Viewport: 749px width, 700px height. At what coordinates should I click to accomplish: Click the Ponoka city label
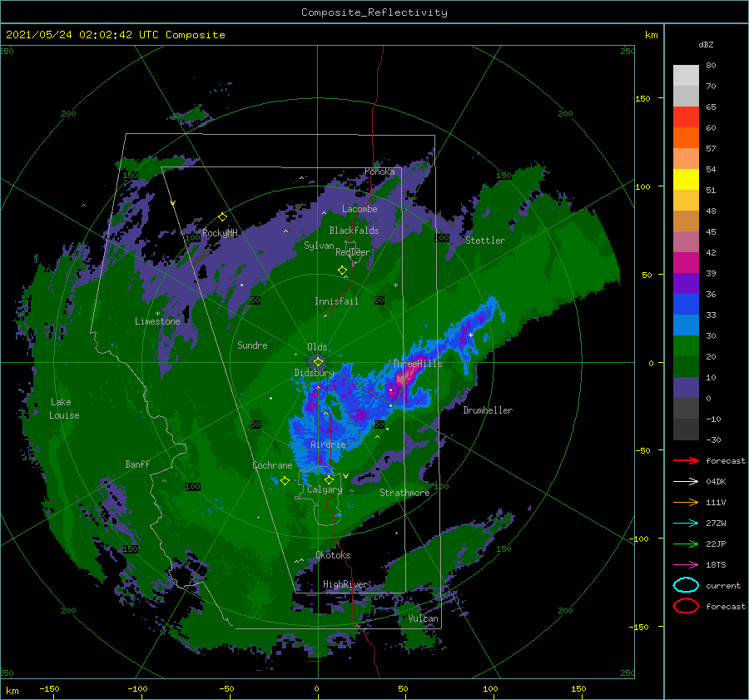pos(379,171)
